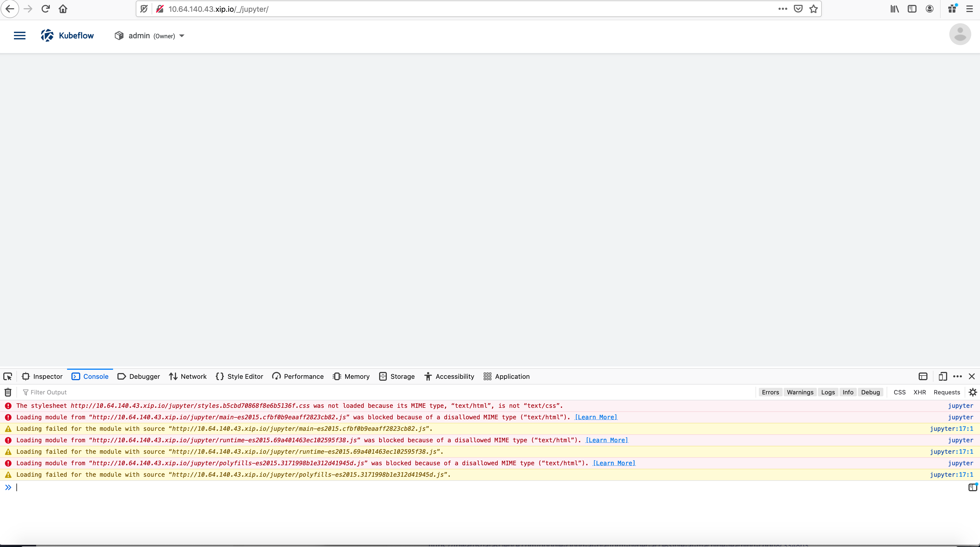Click the Learn More stylesheet error link

596,417
